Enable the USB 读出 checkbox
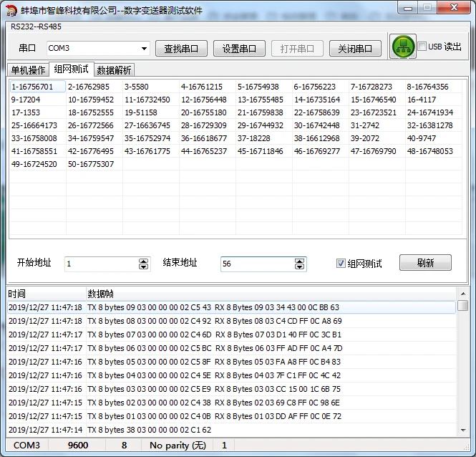The height and width of the screenshot is (457, 476). [422, 47]
